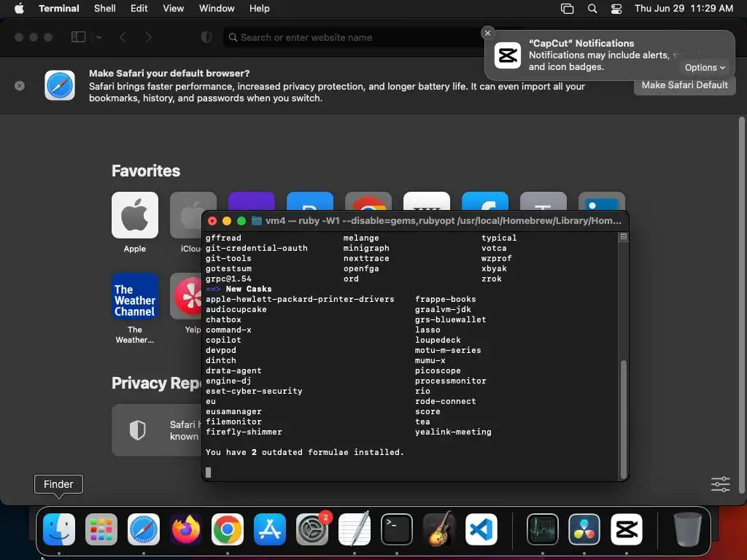Open the Help menu
This screenshot has height=560, width=747.
[x=260, y=8]
